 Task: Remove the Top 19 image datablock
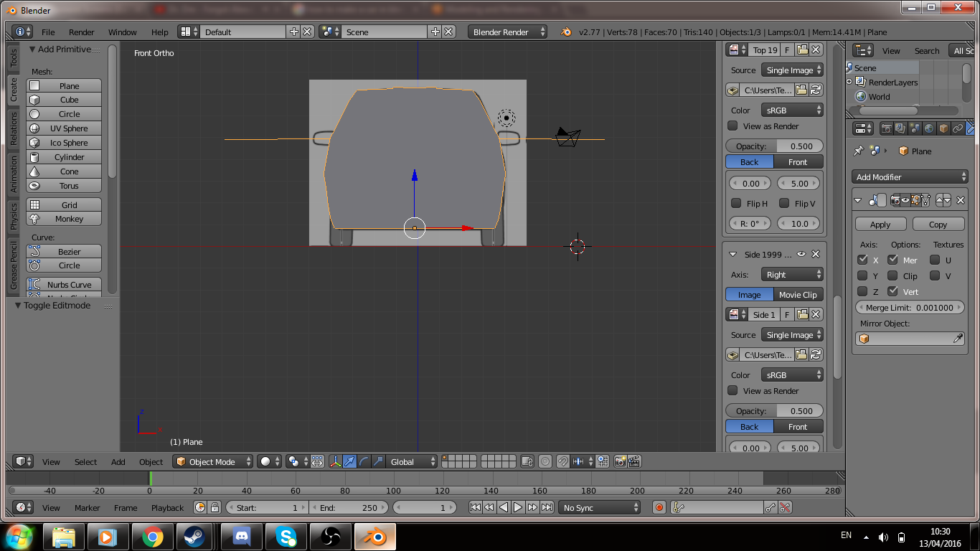(816, 50)
